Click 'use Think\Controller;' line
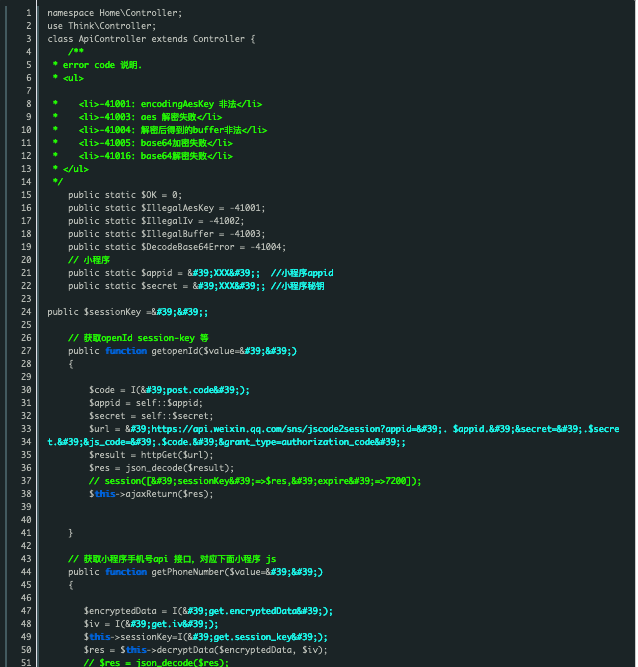638x667 pixels. click(x=102, y=26)
